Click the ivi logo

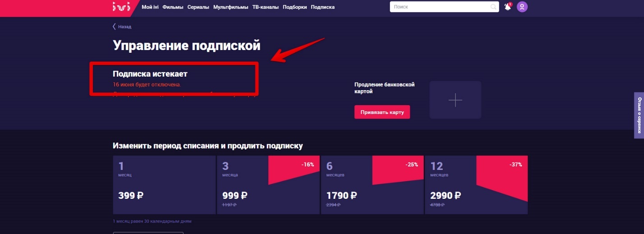tap(121, 7)
